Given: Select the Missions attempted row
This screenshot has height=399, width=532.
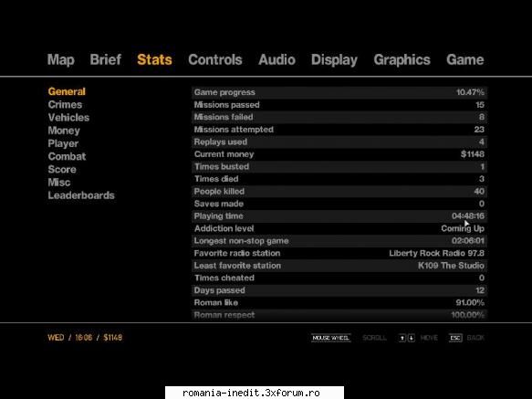Looking at the screenshot, I should [x=339, y=130].
